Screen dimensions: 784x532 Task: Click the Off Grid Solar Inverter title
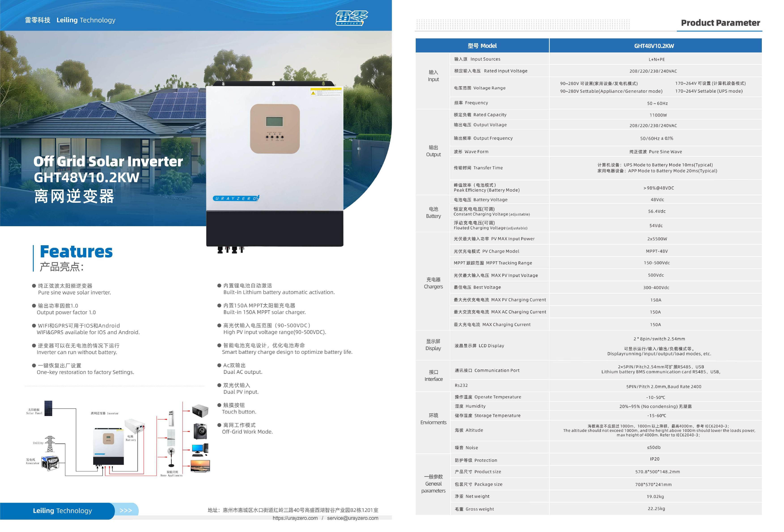click(x=108, y=161)
